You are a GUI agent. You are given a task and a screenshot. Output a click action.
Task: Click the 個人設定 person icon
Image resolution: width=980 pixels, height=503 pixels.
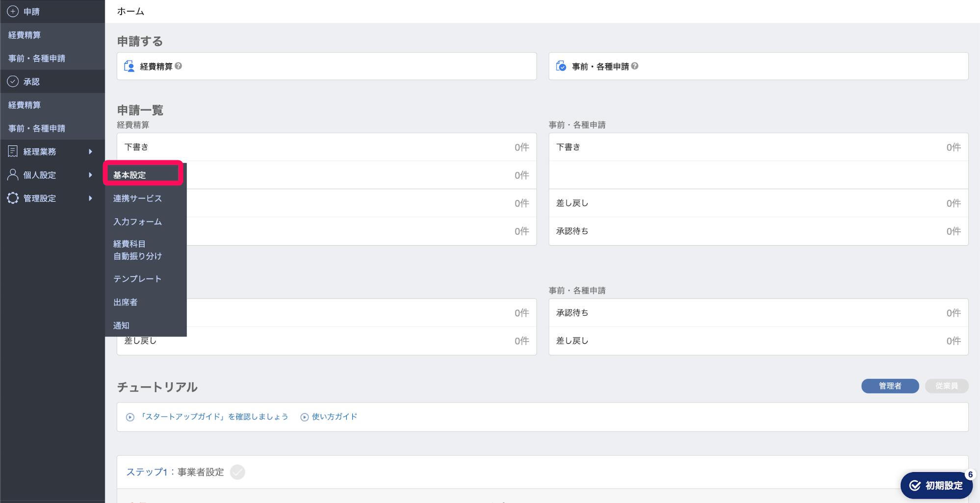pos(13,175)
